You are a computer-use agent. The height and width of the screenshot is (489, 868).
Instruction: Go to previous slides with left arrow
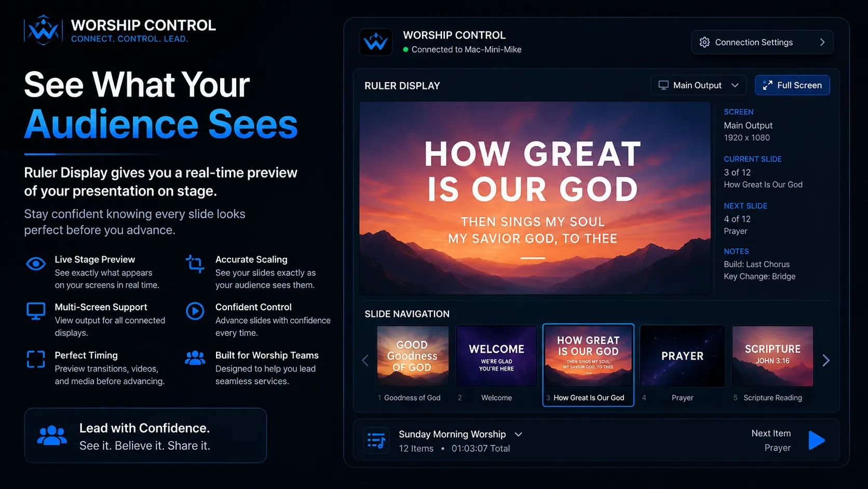coord(365,360)
